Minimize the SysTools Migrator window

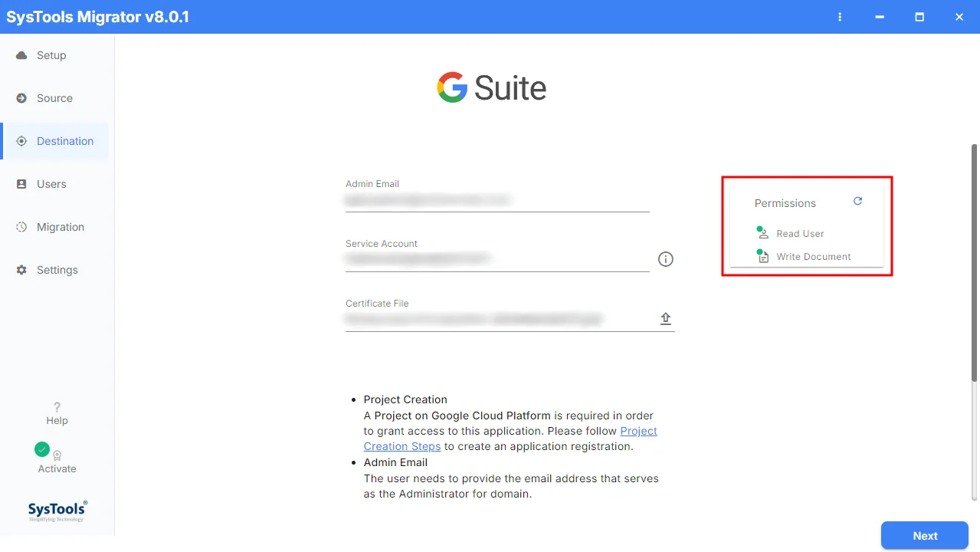click(x=880, y=17)
